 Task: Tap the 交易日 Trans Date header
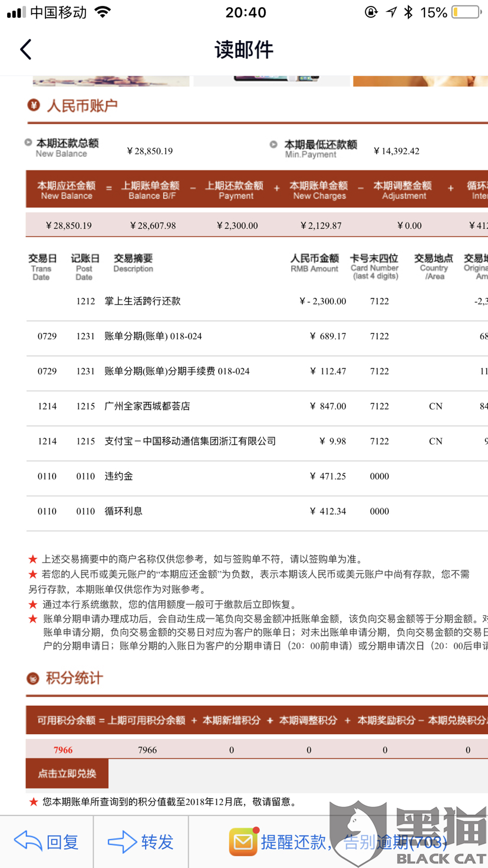pos(42,267)
